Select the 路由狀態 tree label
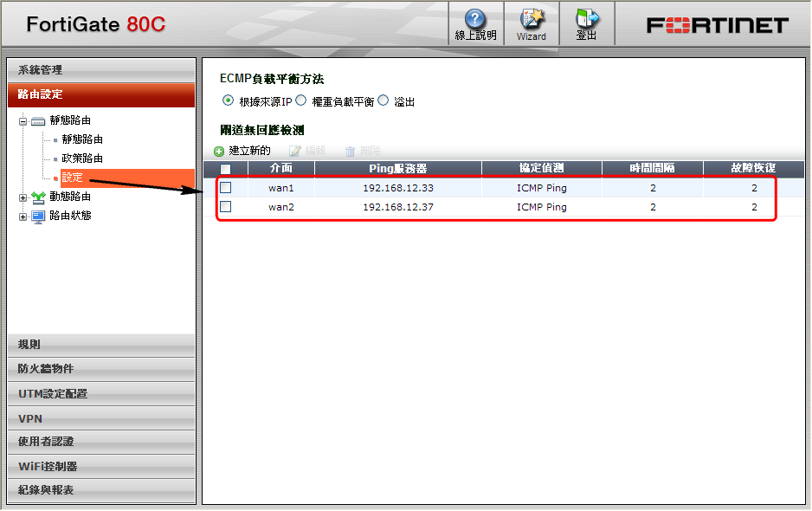This screenshot has height=511, width=812. 70,217
